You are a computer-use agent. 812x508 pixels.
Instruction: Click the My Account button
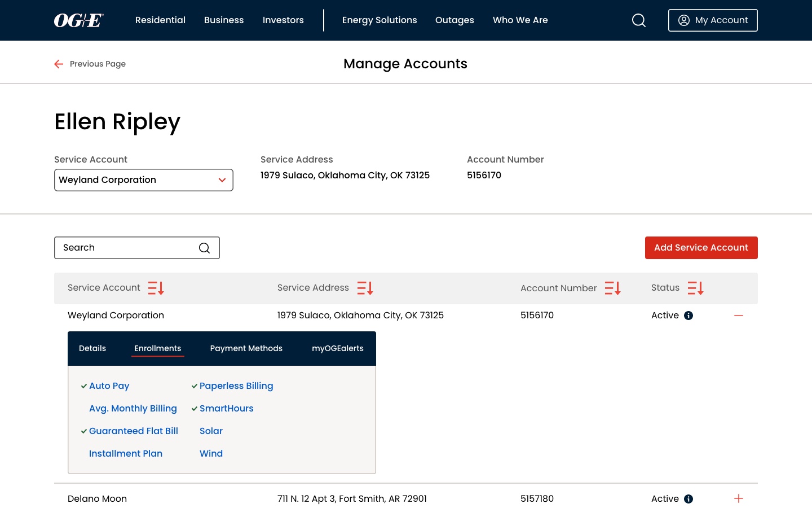[713, 20]
